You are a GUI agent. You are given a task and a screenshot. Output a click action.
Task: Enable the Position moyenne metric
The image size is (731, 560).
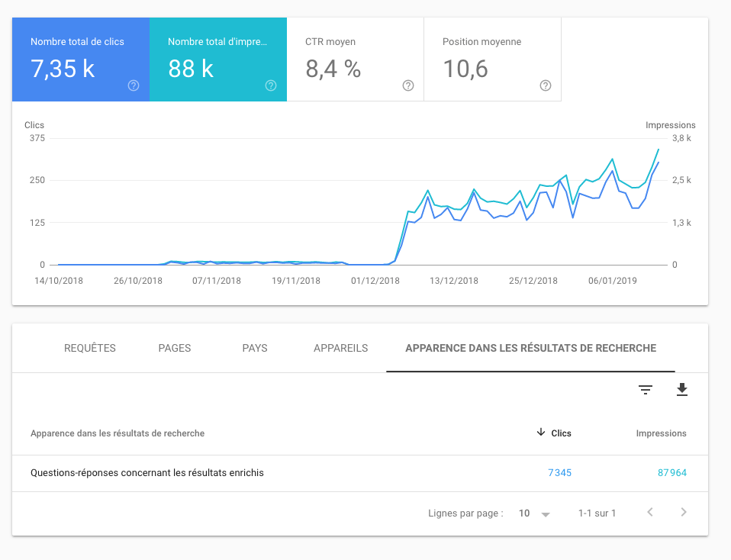[493, 60]
